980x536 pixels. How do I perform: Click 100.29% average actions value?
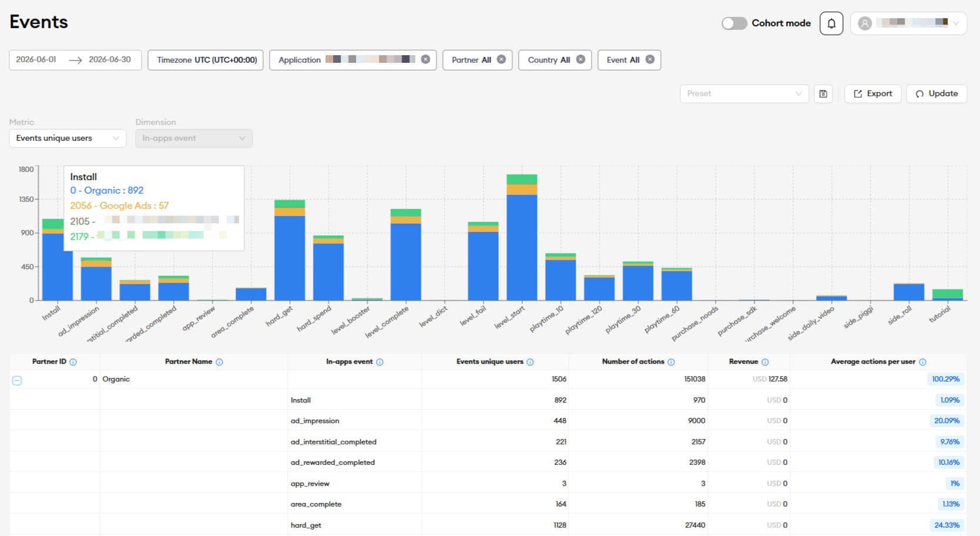click(945, 379)
